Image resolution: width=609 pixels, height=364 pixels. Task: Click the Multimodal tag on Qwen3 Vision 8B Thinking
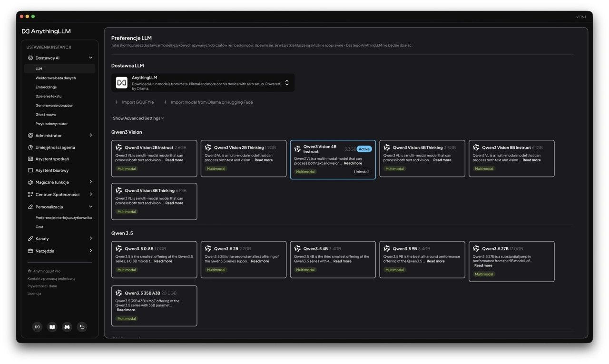tap(127, 212)
